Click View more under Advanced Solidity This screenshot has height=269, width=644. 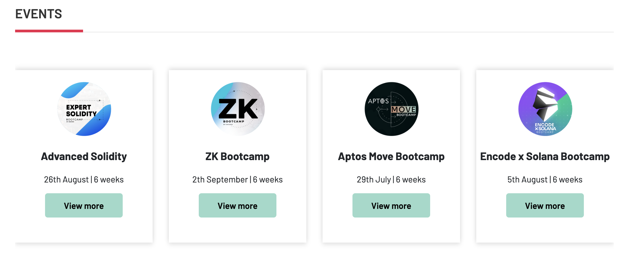(x=84, y=205)
